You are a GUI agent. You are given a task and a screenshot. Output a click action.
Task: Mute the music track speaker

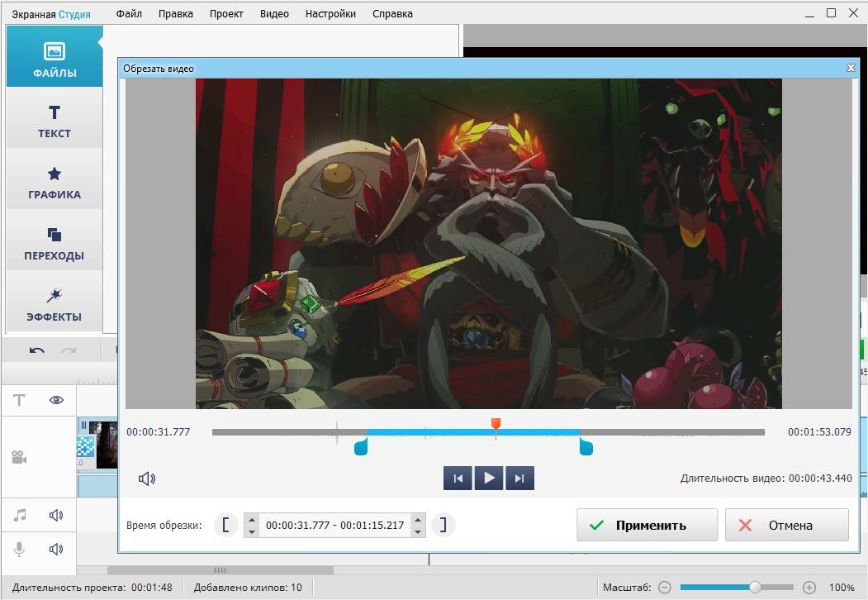coord(56,516)
